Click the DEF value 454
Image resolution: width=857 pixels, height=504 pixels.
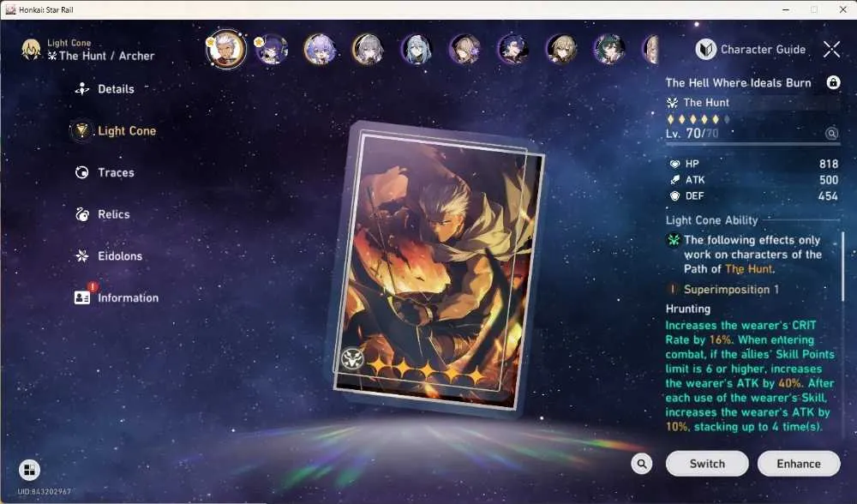pos(828,195)
